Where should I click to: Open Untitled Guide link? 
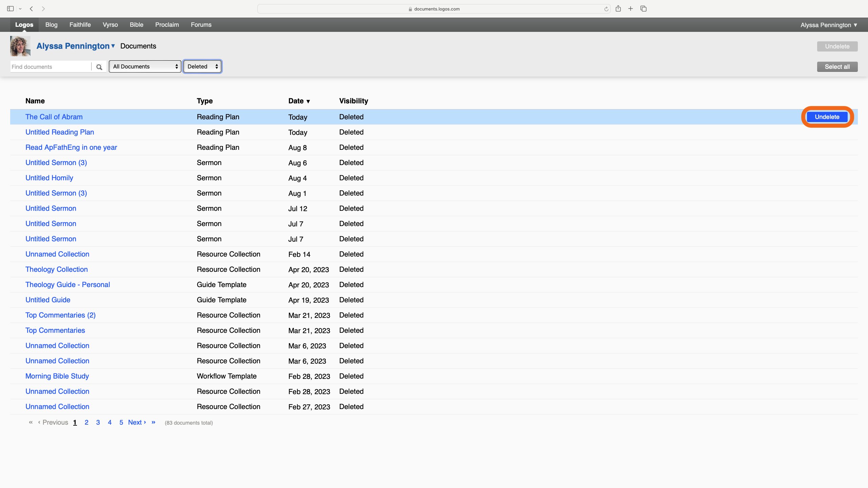coord(48,300)
